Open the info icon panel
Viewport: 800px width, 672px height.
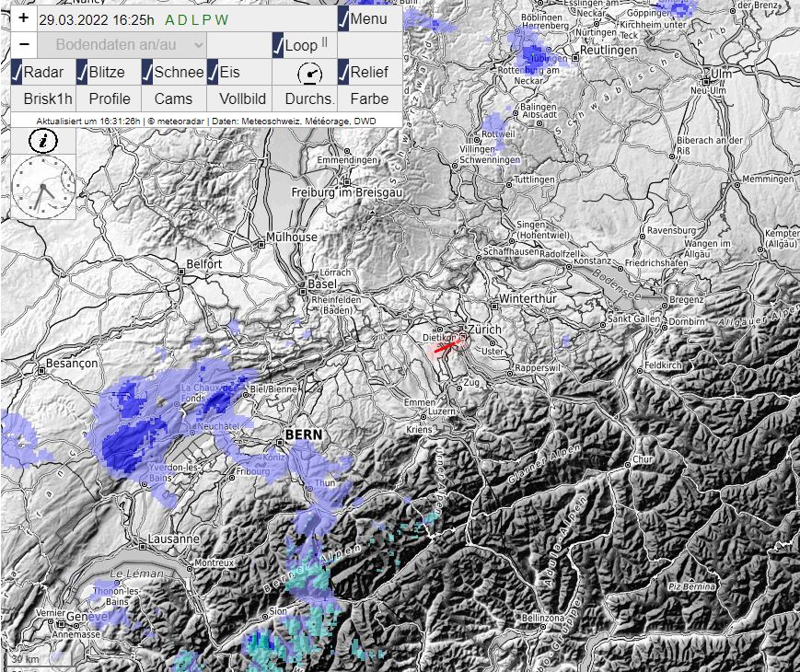point(43,141)
